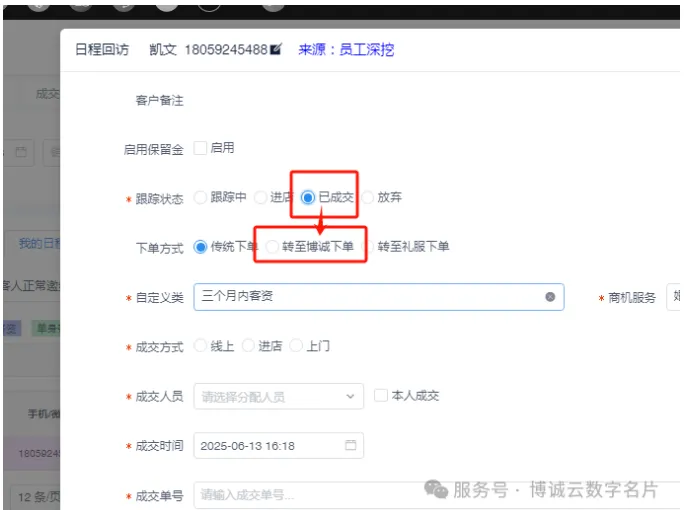Pick 上门 as the deal method
This screenshot has width=690, height=510.
click(x=296, y=346)
